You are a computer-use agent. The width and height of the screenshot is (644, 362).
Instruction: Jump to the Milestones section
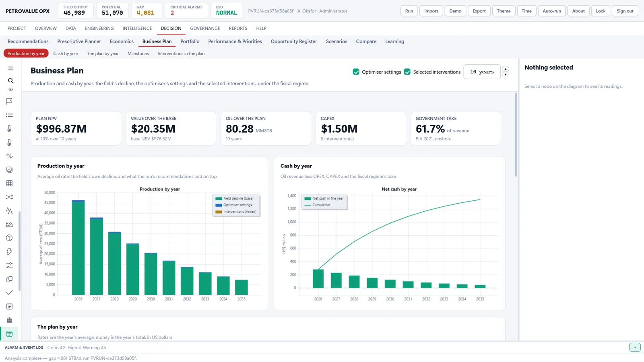(138, 53)
